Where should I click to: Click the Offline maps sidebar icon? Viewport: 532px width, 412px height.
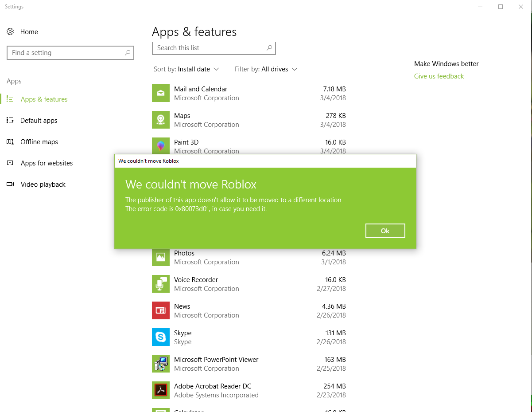10,142
